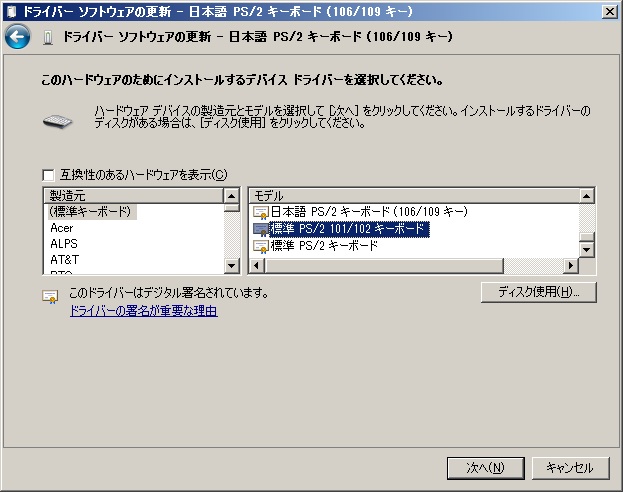Screen dimensions: 623x492
Task: Pick AT&T in manufacturer list
Action: 64,260
